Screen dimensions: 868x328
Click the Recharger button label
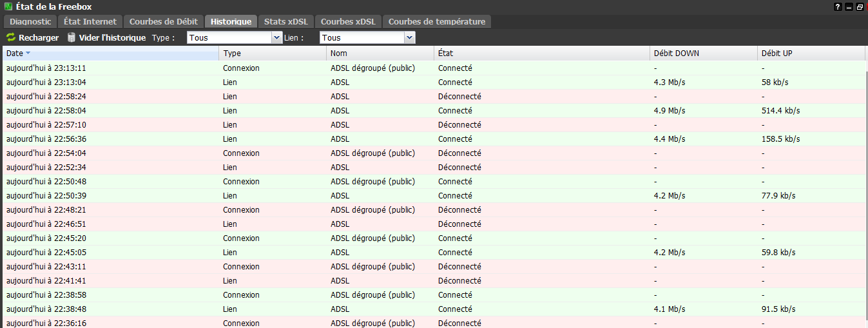point(39,38)
